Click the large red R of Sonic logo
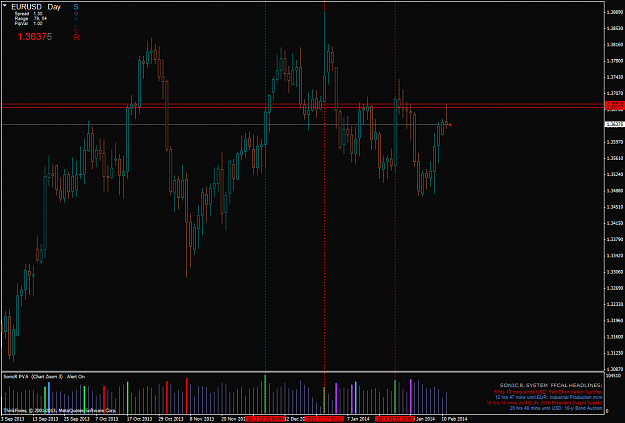The width and height of the screenshot is (625, 423). [76, 37]
